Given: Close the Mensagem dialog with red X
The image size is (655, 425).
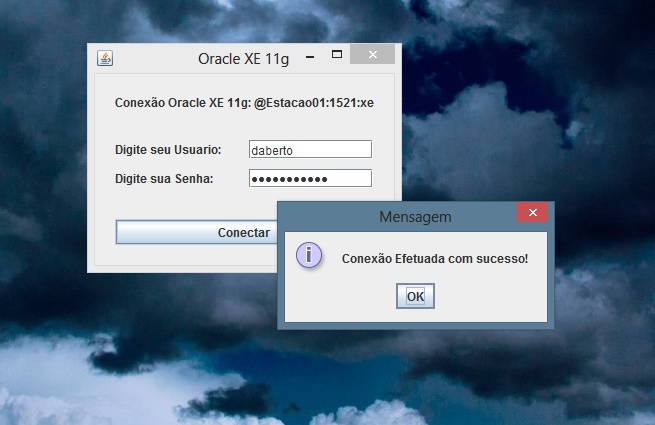Looking at the screenshot, I should pyautogui.click(x=533, y=212).
